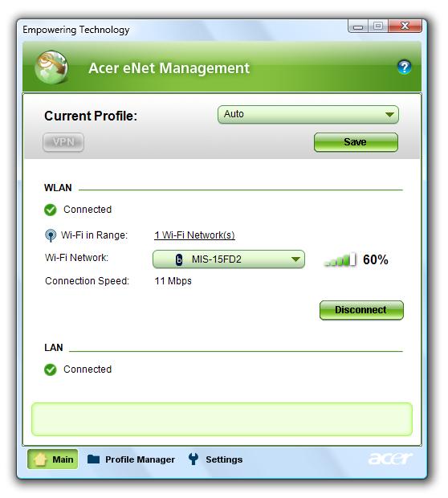Click the blue help question mark icon
Viewport: 448px width, 498px height.
click(404, 67)
